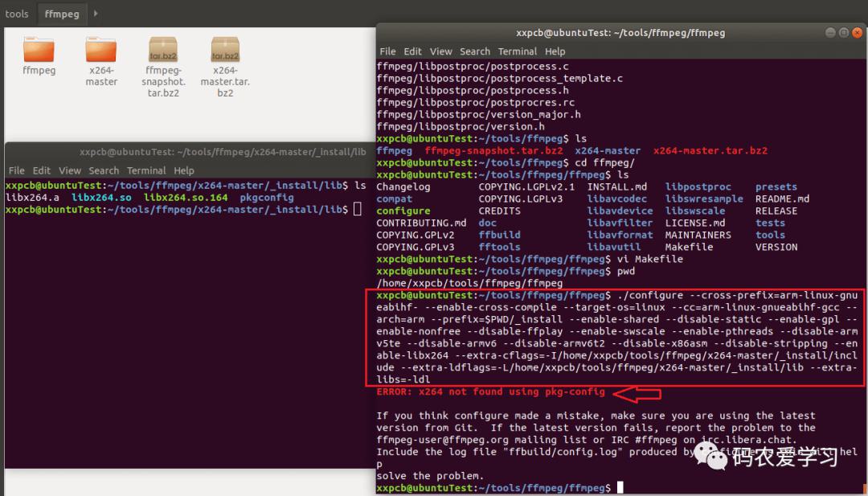Viewport: 868px width, 496px height.
Task: Open the ffmpeg folder icon
Action: tap(39, 50)
